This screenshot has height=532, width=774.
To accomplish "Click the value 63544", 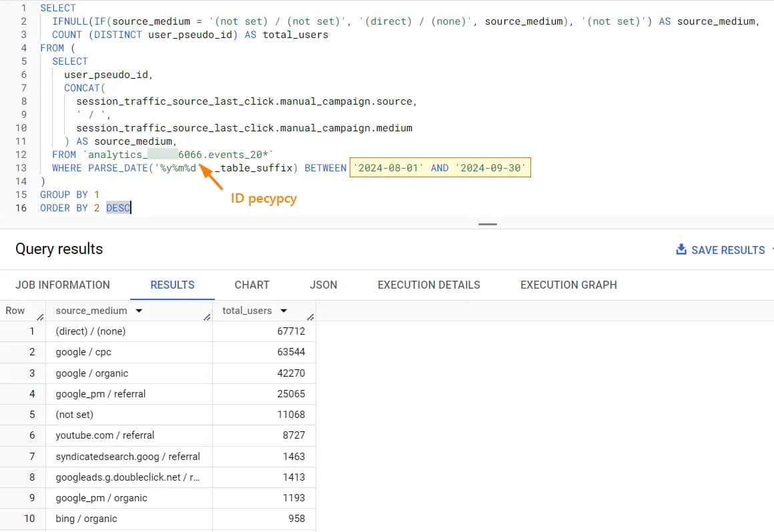I will 291,352.
